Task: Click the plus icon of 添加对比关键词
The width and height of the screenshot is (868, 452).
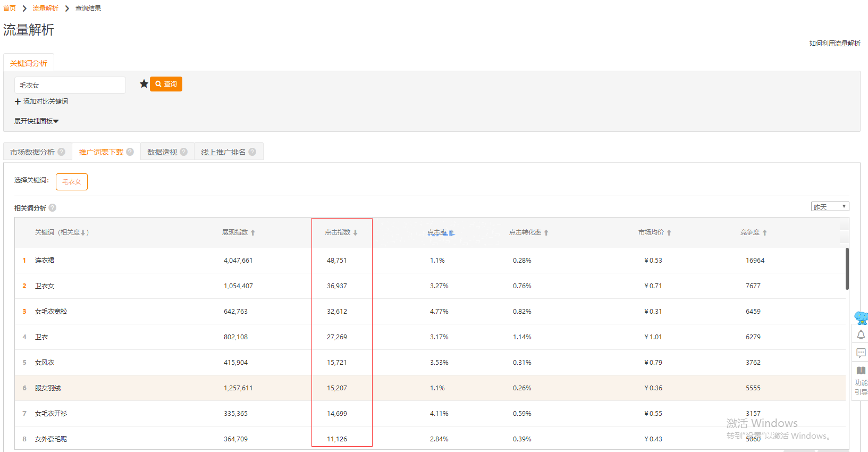Action: coord(18,102)
